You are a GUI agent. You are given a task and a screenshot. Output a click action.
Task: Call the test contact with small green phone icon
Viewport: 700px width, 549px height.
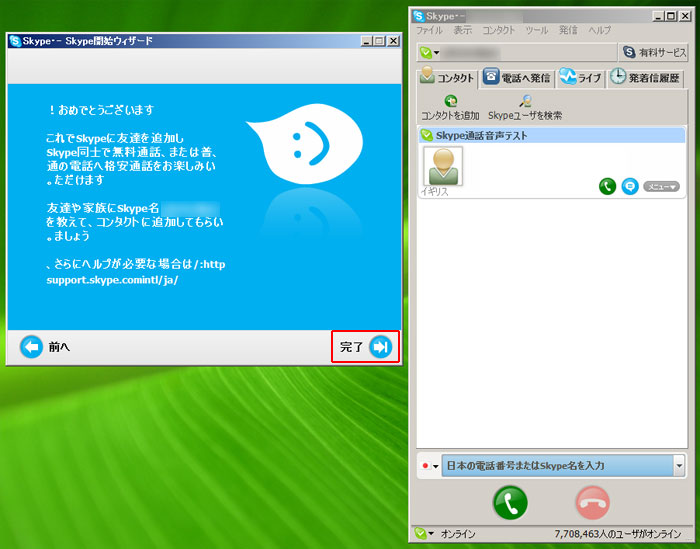click(607, 186)
